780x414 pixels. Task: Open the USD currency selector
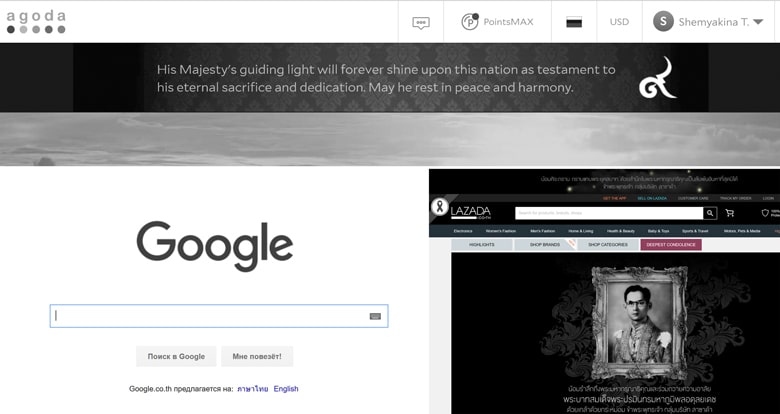(x=619, y=22)
